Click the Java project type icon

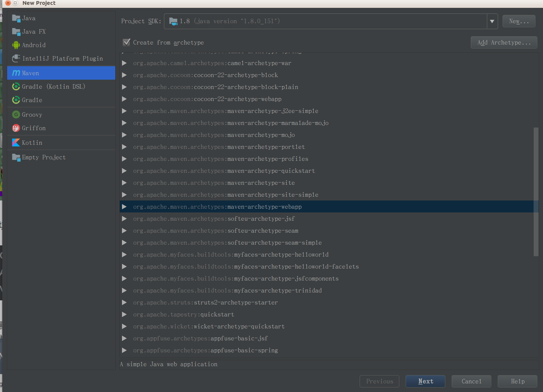coord(16,18)
